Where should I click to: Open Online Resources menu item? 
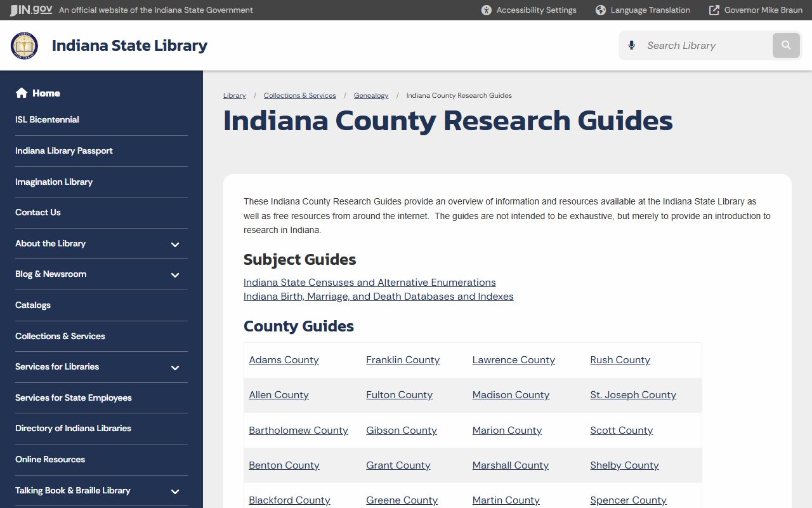coord(50,459)
